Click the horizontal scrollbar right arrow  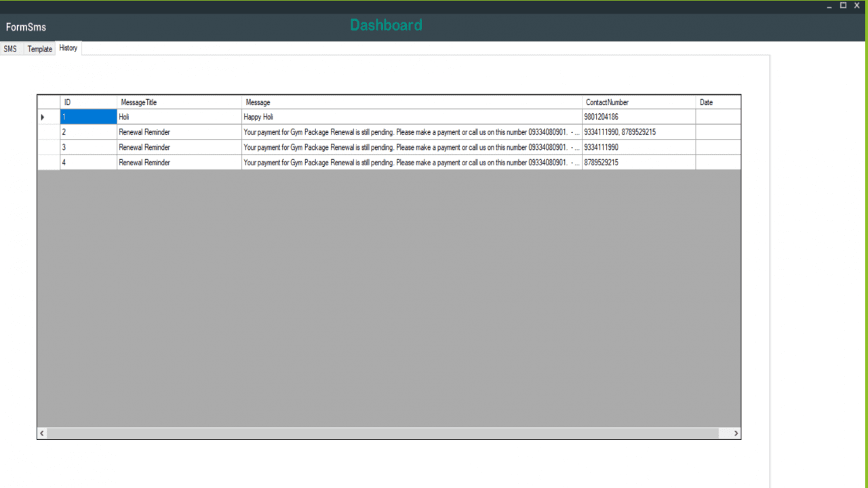click(736, 433)
